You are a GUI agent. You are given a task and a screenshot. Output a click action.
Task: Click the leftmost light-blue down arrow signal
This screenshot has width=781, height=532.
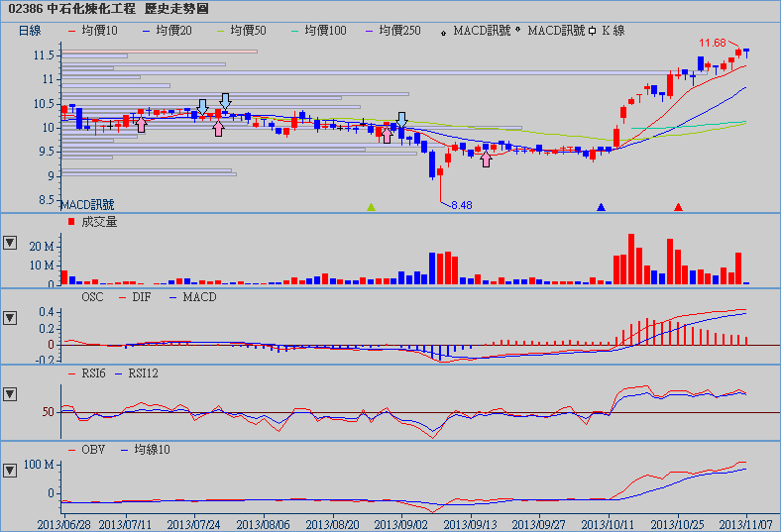pyautogui.click(x=203, y=106)
